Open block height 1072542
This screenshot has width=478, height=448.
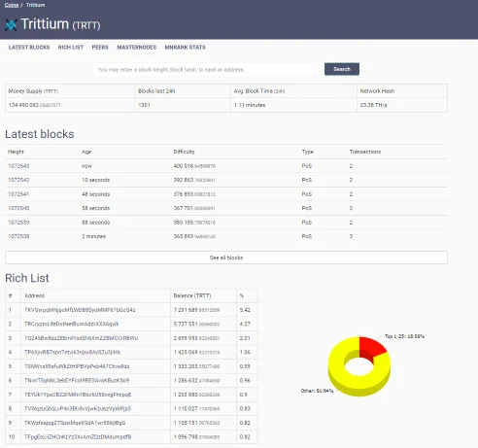coord(18,180)
